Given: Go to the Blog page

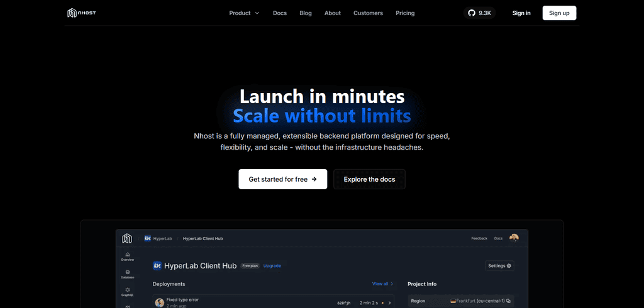Looking at the screenshot, I should 306,13.
